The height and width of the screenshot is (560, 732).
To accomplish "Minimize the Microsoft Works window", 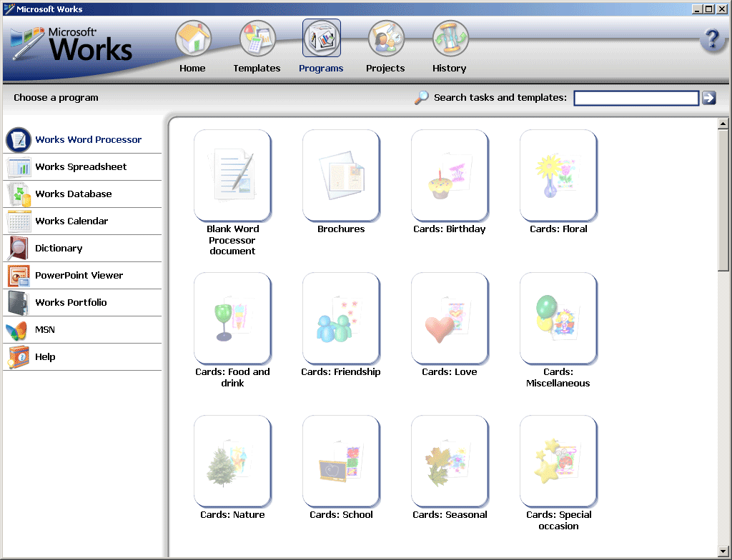I will [x=698, y=9].
